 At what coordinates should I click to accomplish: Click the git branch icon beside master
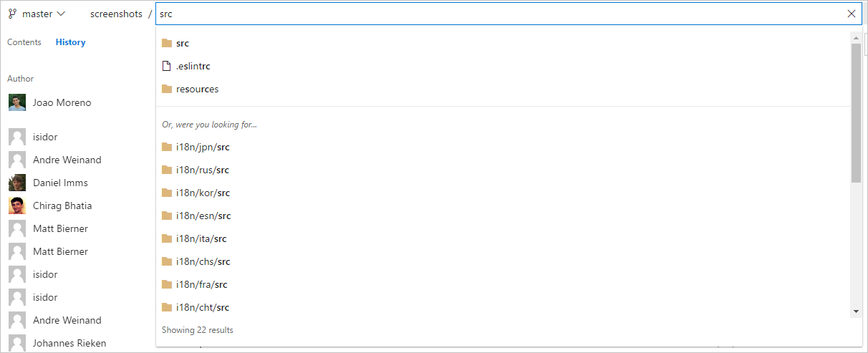coord(12,14)
